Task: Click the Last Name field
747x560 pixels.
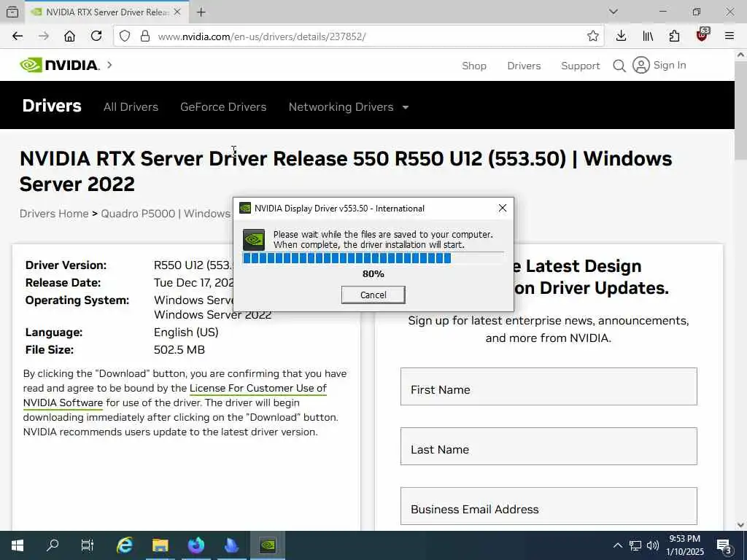Action: [549, 446]
